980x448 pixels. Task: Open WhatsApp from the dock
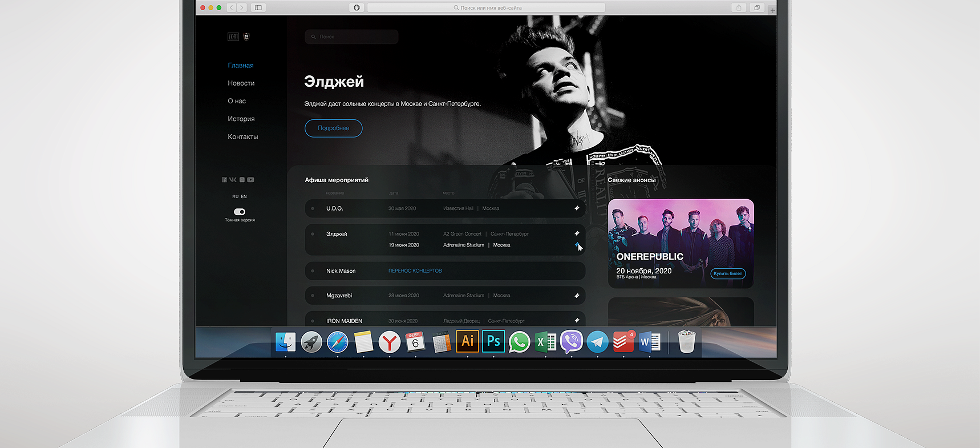(519, 342)
